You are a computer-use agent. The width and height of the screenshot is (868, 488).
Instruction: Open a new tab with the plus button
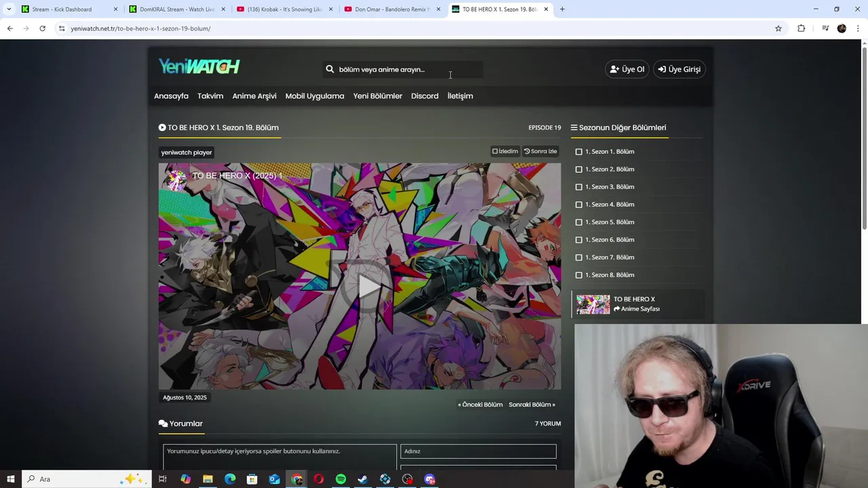click(x=562, y=9)
